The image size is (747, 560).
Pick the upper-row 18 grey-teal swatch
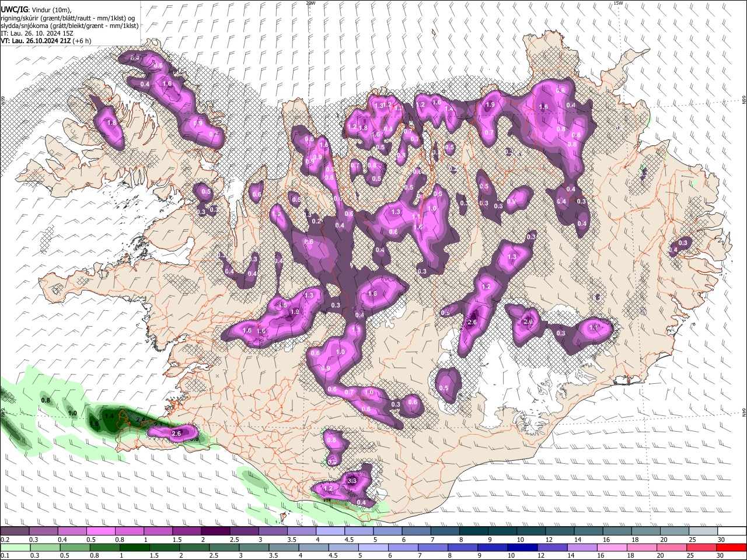click(646, 531)
